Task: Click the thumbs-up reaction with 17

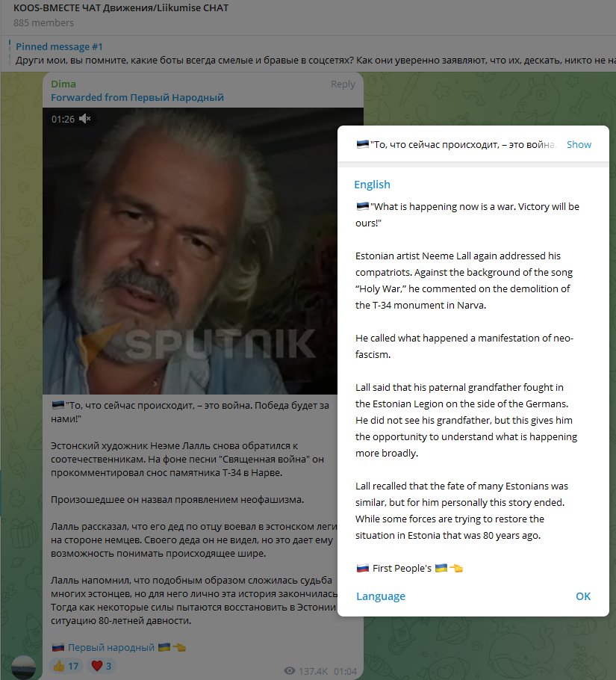Action: point(66,666)
